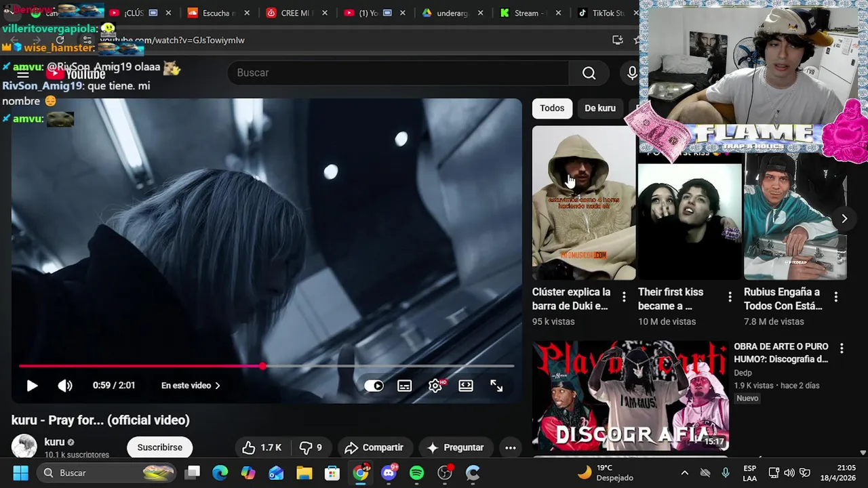Open File Explorer from taskbar
Image resolution: width=868 pixels, height=488 pixels.
304,472
